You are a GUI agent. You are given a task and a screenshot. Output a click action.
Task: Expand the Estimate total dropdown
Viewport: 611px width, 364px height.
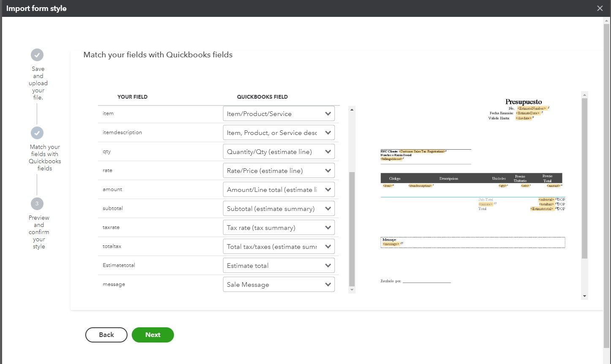(279, 265)
